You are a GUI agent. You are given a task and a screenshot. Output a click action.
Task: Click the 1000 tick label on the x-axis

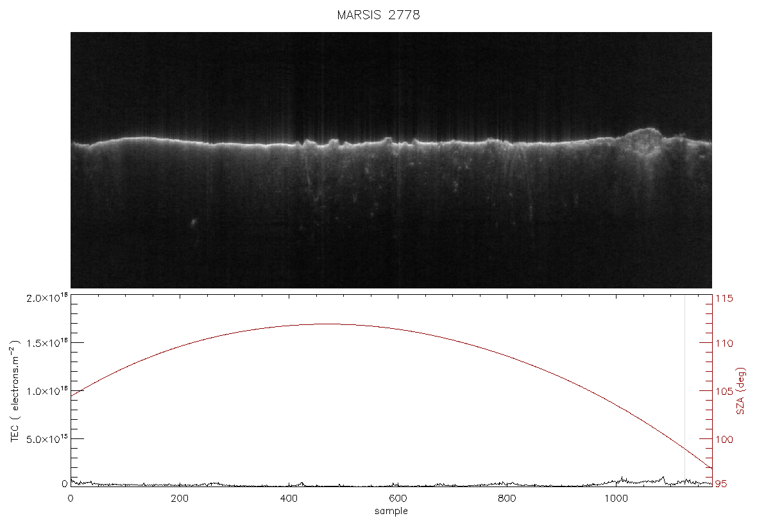(x=616, y=499)
